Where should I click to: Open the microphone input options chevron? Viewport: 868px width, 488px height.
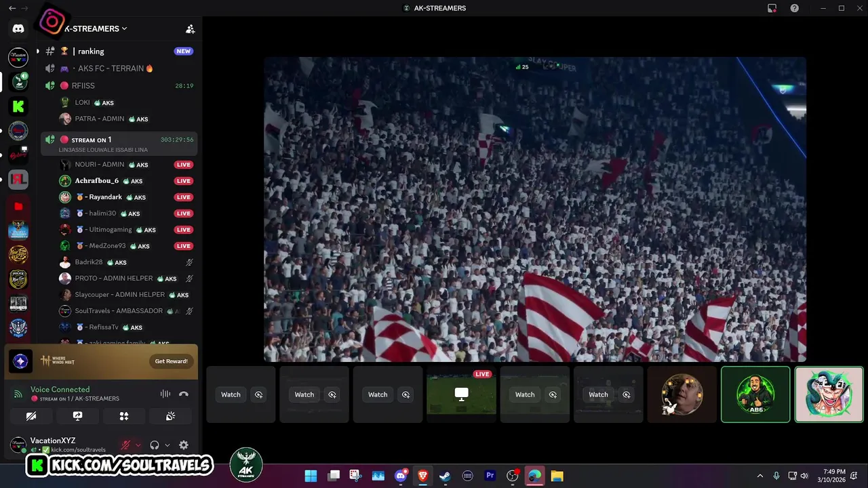point(138,445)
